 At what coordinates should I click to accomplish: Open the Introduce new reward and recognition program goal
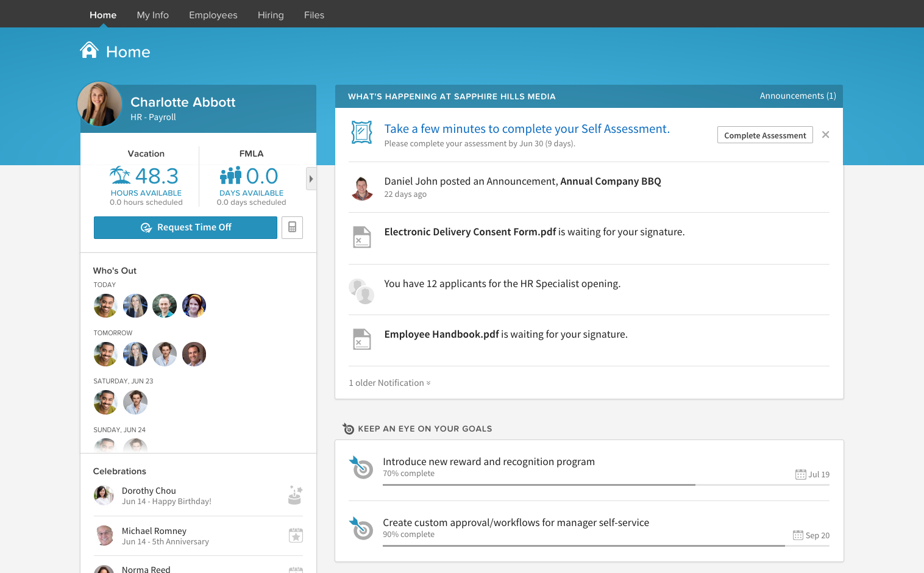pos(489,461)
